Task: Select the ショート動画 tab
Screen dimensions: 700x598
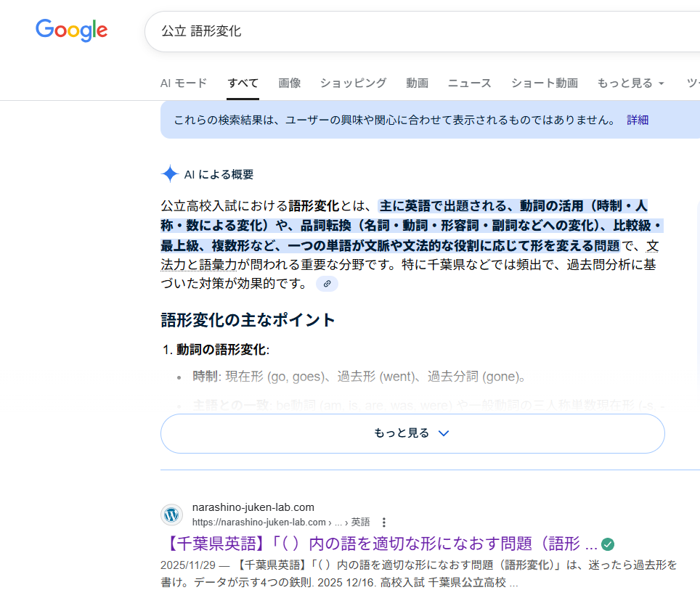Action: point(544,83)
